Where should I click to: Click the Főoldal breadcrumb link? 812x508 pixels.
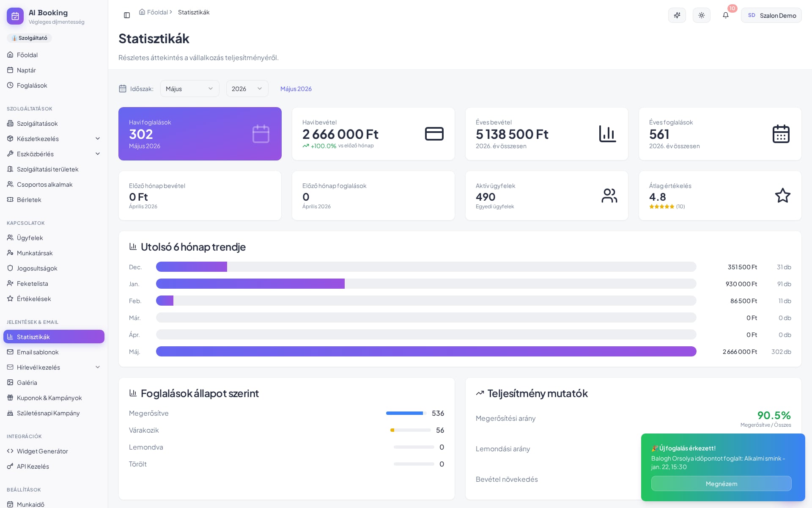(x=157, y=12)
